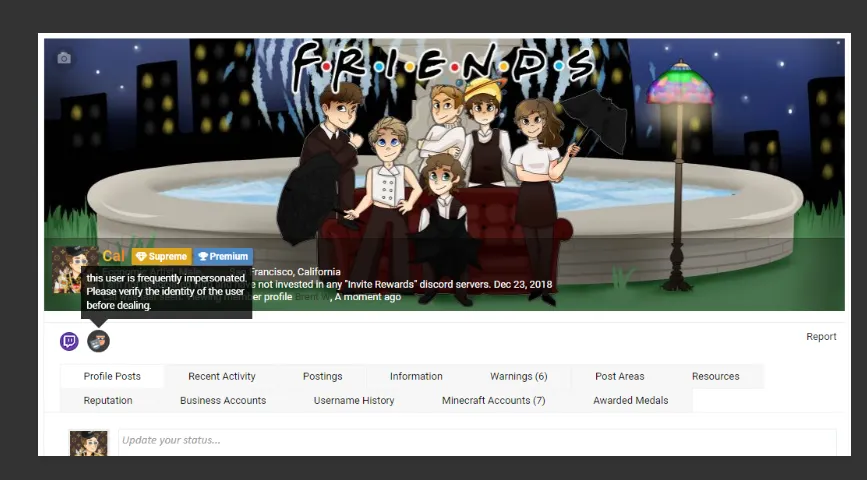Go to the Resources tab
The width and height of the screenshot is (867, 480).
[715, 376]
